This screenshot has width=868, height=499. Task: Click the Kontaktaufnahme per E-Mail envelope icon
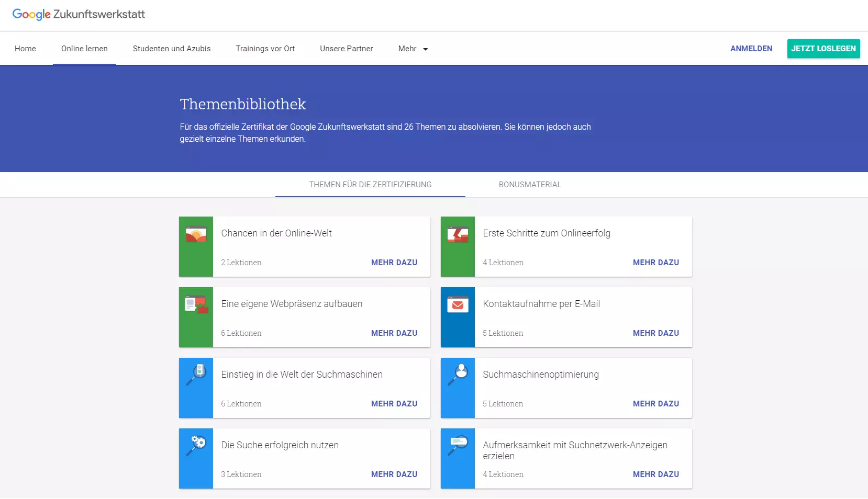[x=458, y=304]
